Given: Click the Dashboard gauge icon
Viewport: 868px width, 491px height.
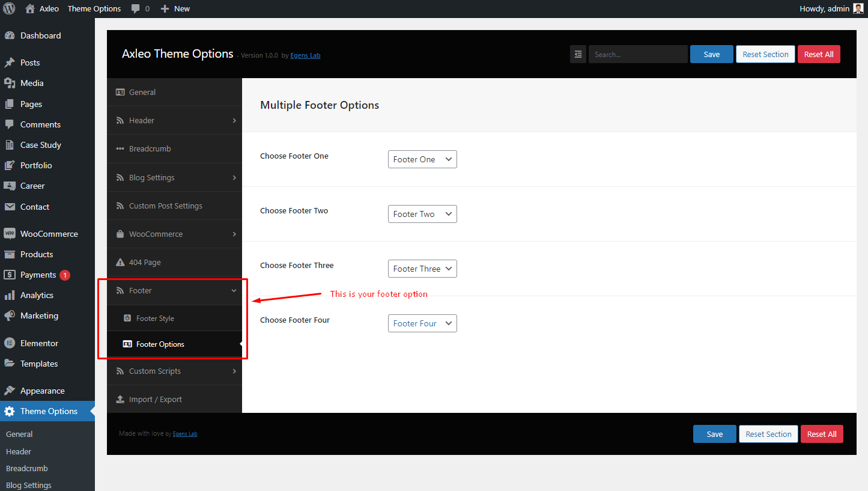Looking at the screenshot, I should tap(9, 35).
